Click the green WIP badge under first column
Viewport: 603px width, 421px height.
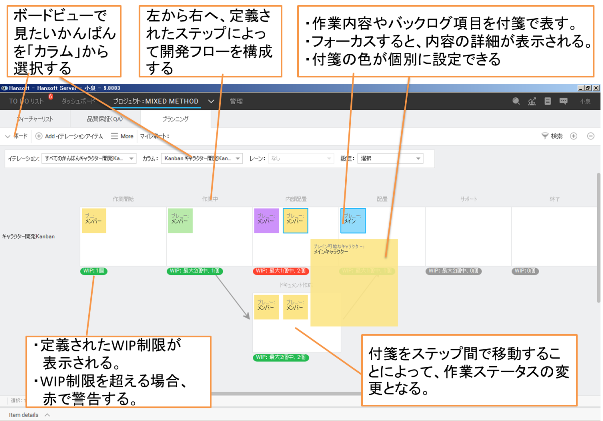(x=94, y=271)
